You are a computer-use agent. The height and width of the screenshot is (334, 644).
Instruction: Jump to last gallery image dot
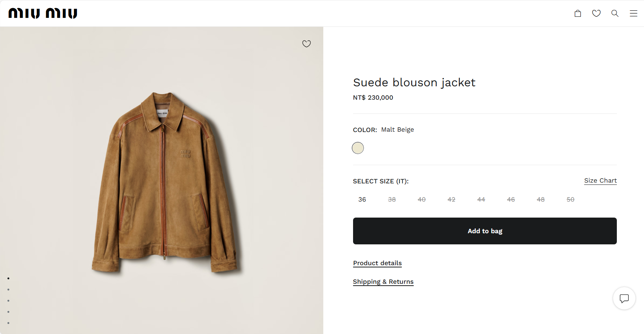8,323
